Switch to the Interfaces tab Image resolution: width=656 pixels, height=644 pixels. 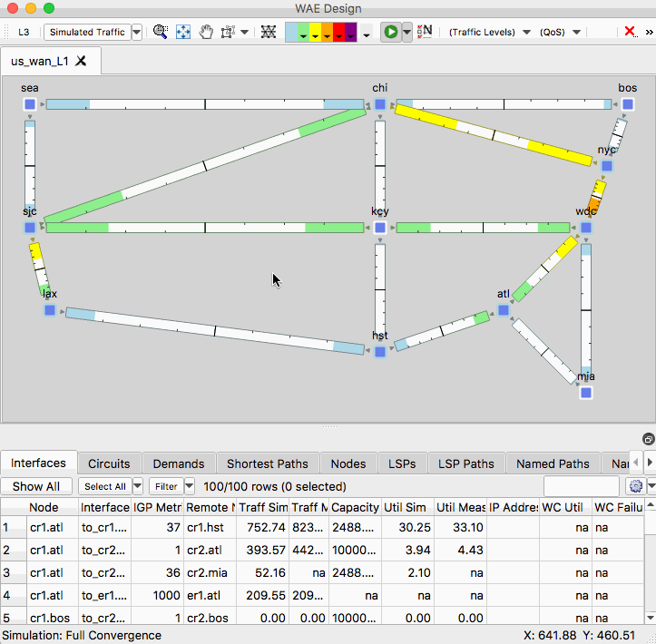tap(38, 463)
